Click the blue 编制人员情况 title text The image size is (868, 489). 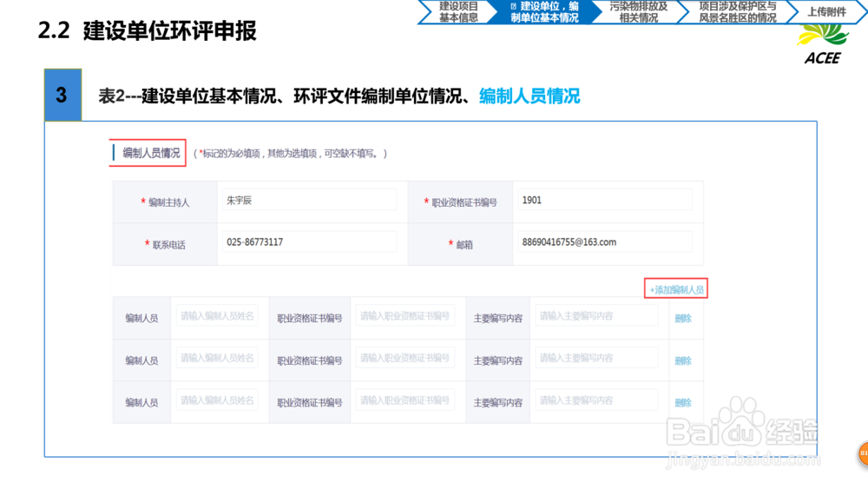tap(529, 96)
